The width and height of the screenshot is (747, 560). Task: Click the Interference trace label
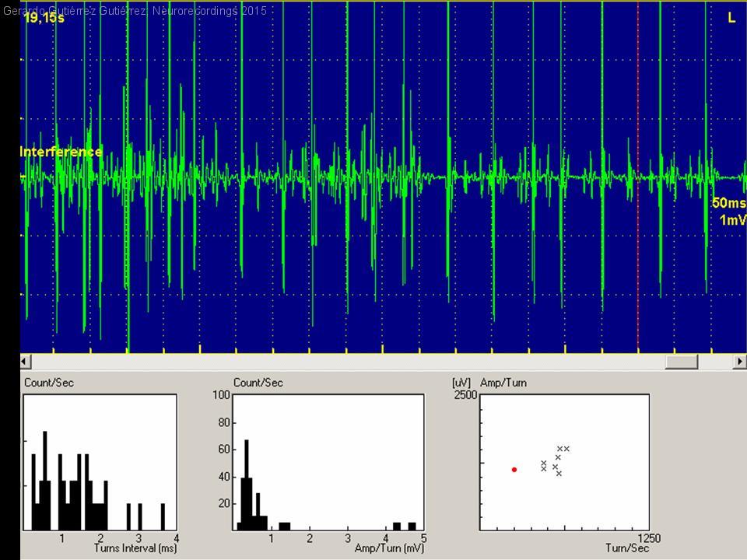pyautogui.click(x=61, y=152)
